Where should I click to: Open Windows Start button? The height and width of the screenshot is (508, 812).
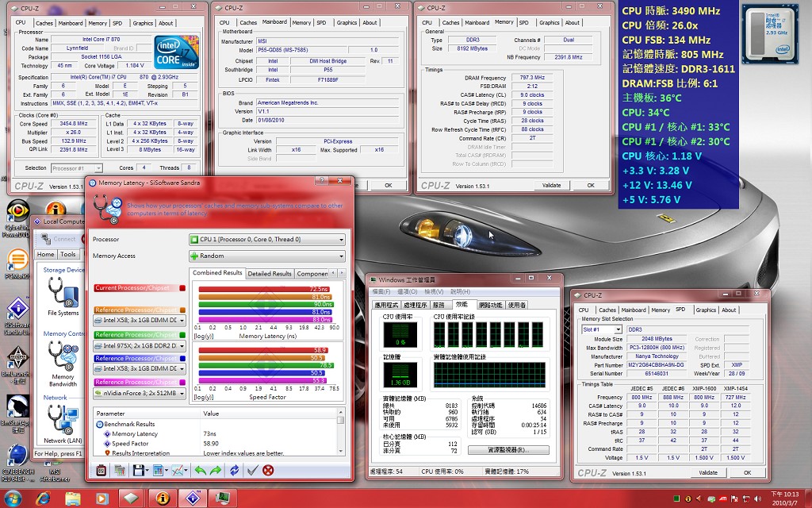[x=13, y=498]
